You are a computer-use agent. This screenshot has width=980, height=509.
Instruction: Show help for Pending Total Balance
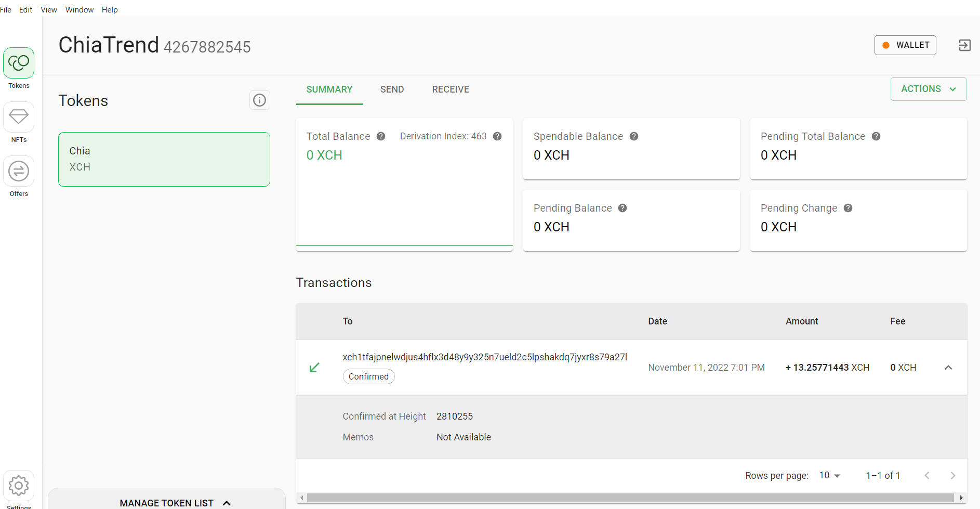(x=876, y=136)
